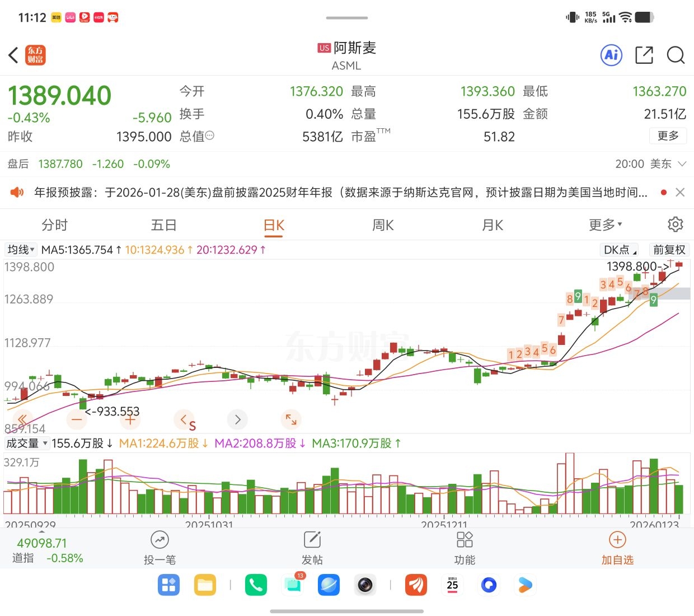Toggle the DK点 option

(x=620, y=250)
